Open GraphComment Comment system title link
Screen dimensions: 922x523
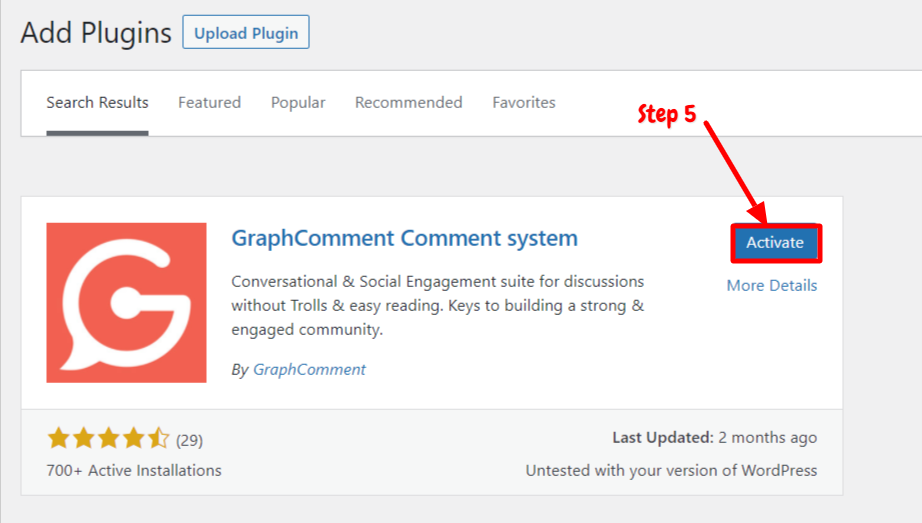pos(405,238)
